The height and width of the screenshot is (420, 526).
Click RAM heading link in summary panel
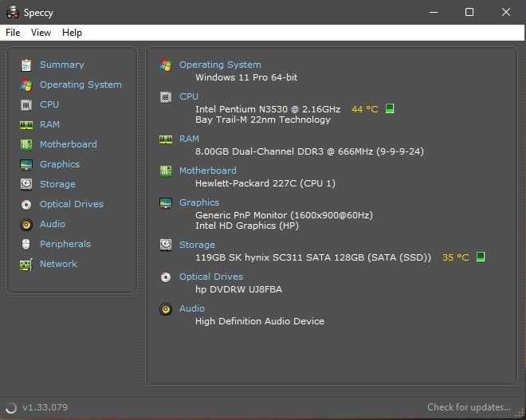(x=189, y=139)
